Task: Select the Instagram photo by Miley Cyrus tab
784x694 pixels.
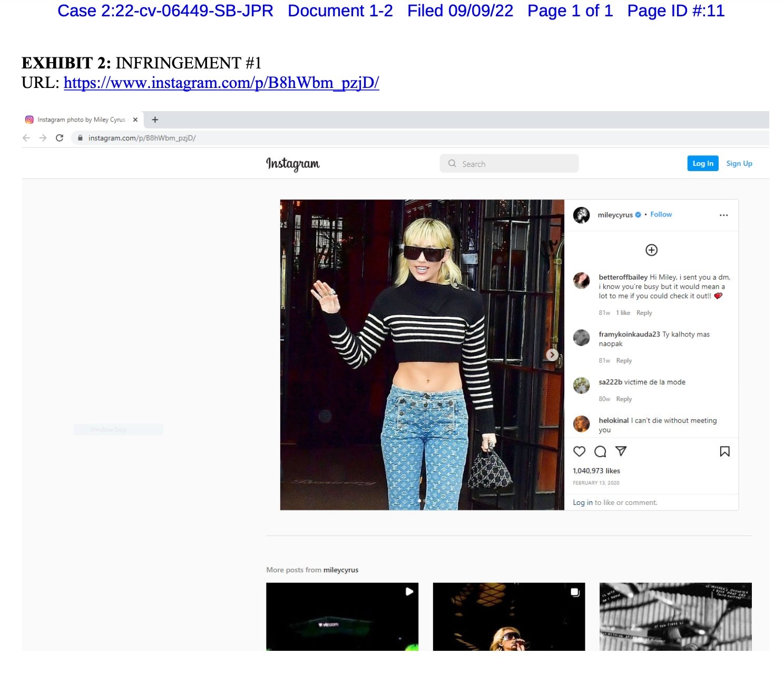Action: click(x=79, y=120)
